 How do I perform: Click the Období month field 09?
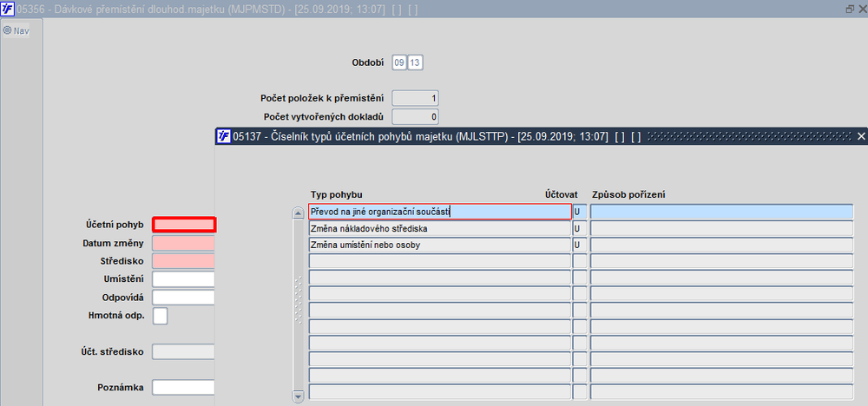[399, 62]
